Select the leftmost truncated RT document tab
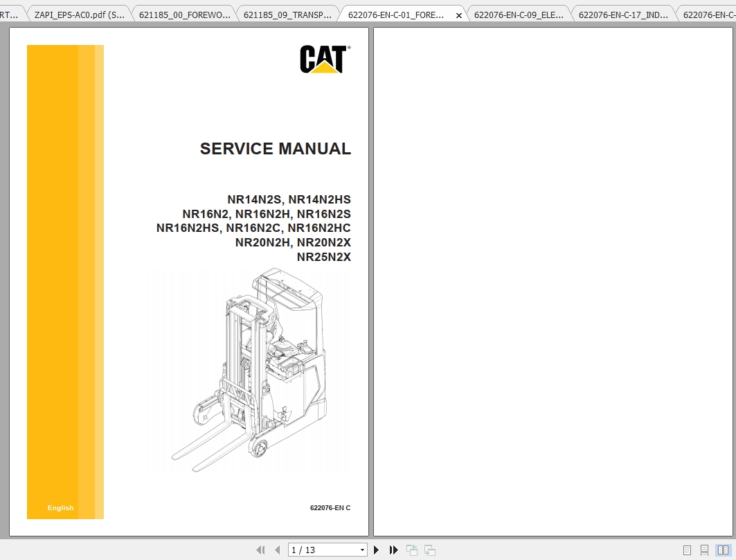Screen dimensions: 736x560 pyautogui.click(x=10, y=13)
